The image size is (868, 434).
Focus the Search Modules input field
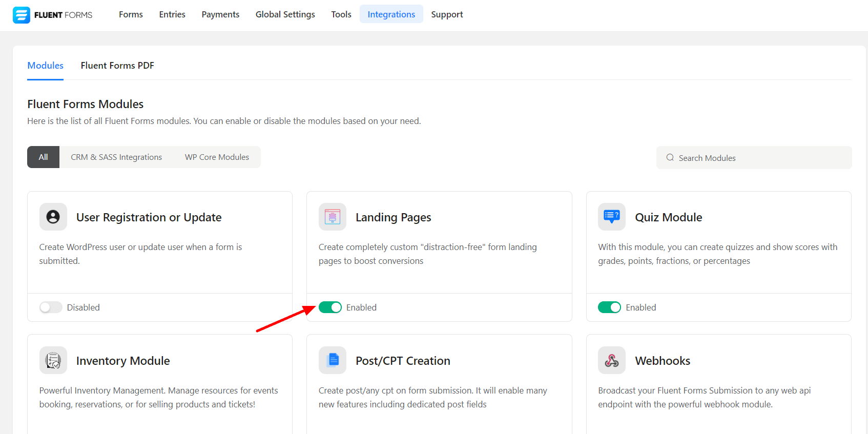point(758,158)
